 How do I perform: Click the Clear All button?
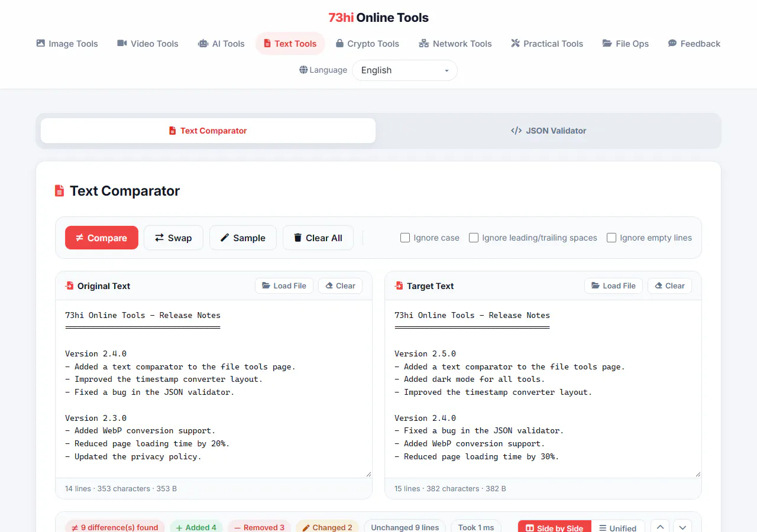point(318,238)
